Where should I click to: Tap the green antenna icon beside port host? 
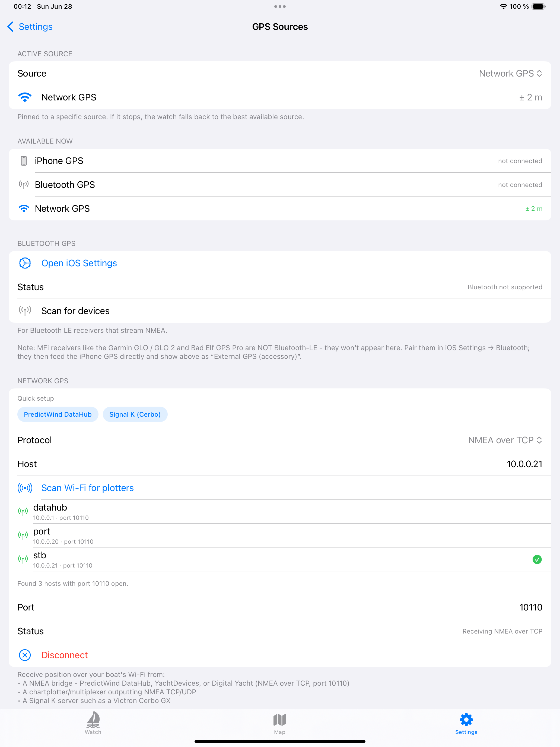tap(23, 536)
